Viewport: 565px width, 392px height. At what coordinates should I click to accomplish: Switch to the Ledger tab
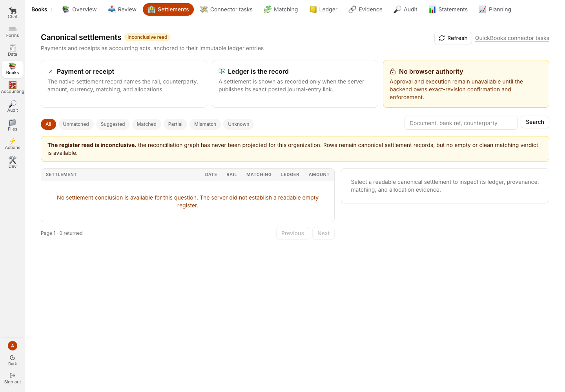coord(323,9)
